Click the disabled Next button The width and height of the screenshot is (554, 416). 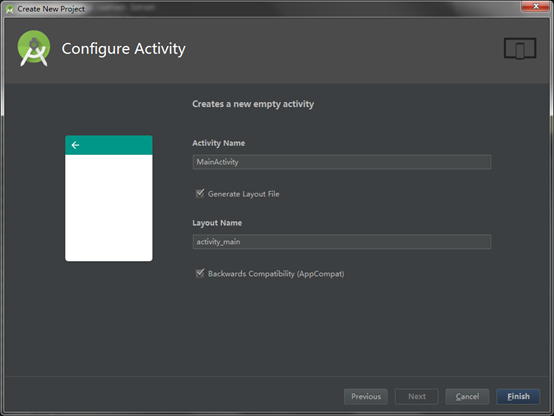click(x=417, y=397)
